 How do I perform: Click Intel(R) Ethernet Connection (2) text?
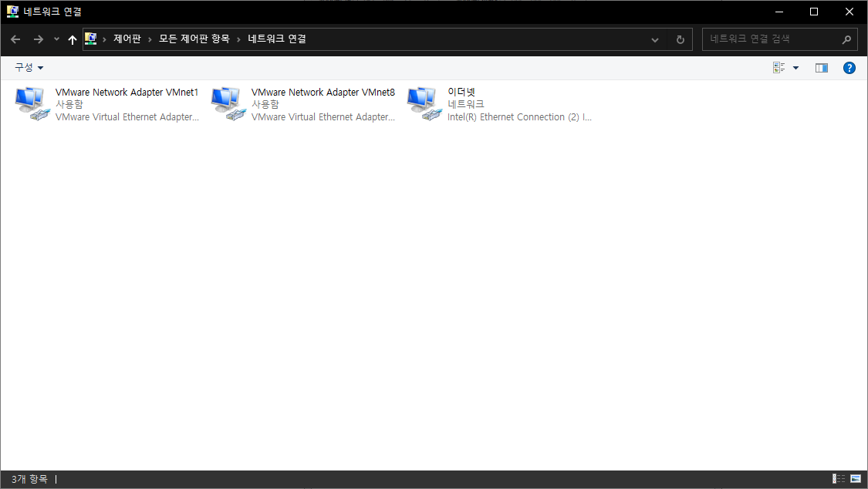pyautogui.click(x=519, y=116)
